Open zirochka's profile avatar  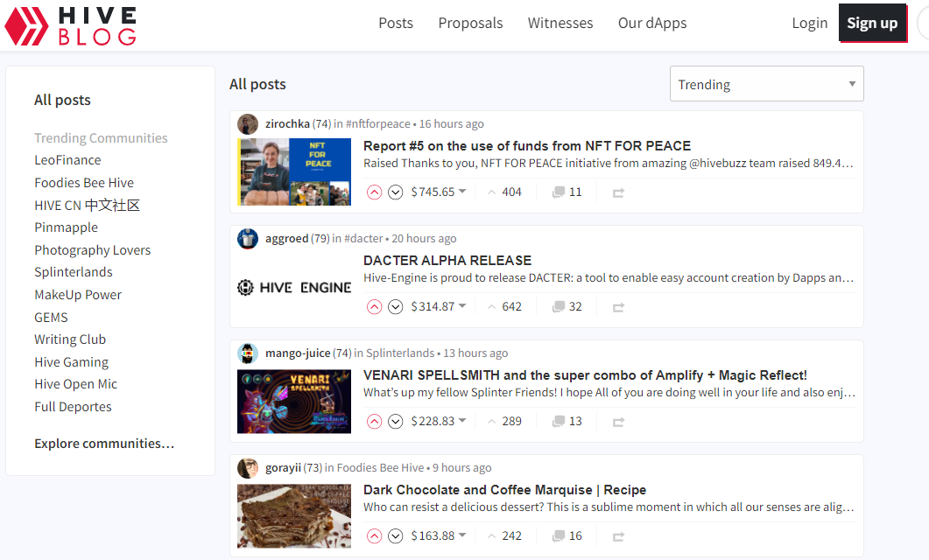click(248, 124)
